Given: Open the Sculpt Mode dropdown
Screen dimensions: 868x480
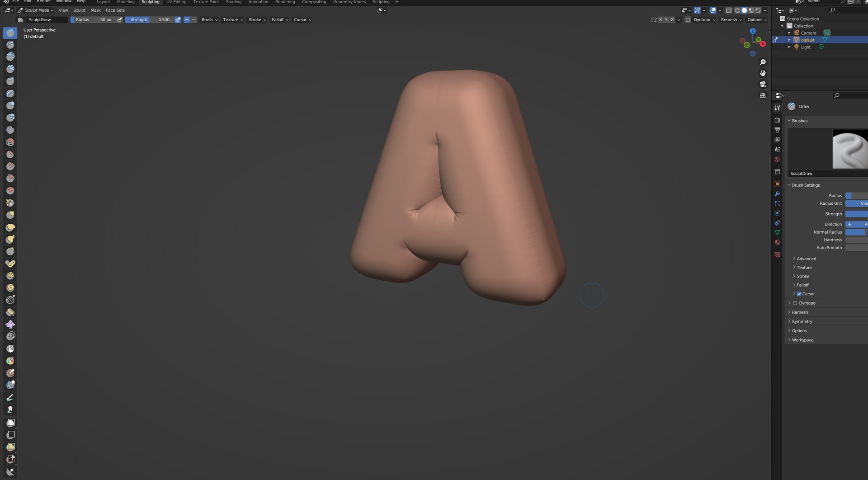Looking at the screenshot, I should [x=36, y=10].
